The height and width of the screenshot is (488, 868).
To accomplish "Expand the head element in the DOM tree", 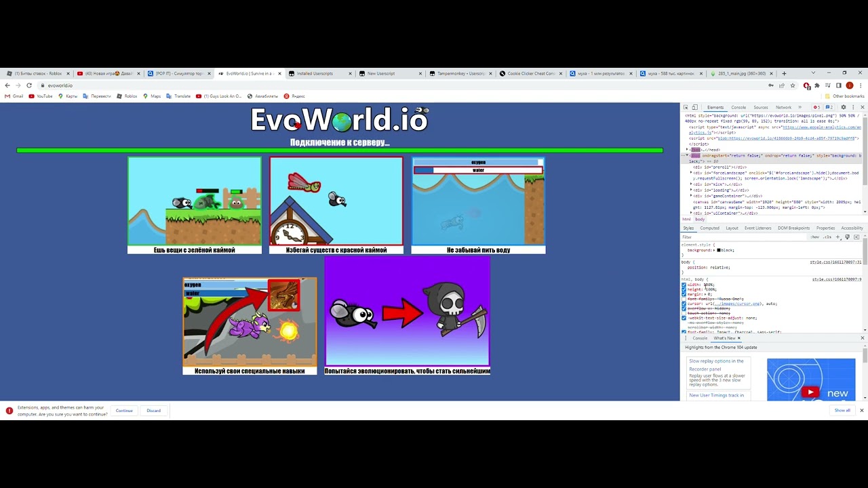I will coord(688,150).
